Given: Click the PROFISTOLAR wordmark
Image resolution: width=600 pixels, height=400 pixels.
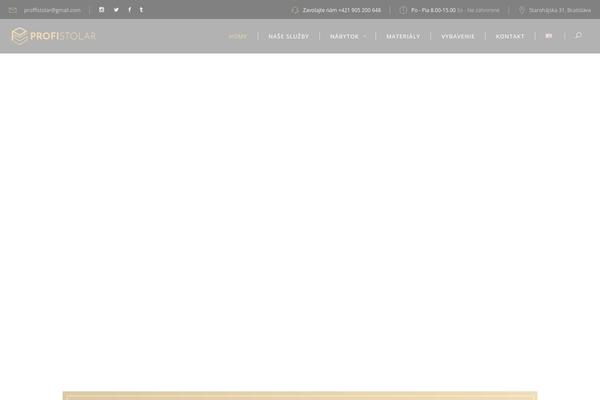Looking at the screenshot, I should click(x=63, y=36).
